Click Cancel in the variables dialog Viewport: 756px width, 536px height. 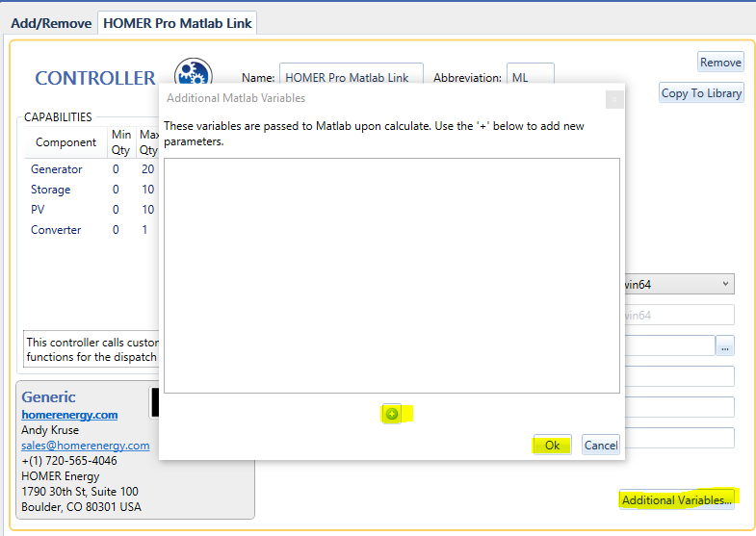[x=601, y=445]
